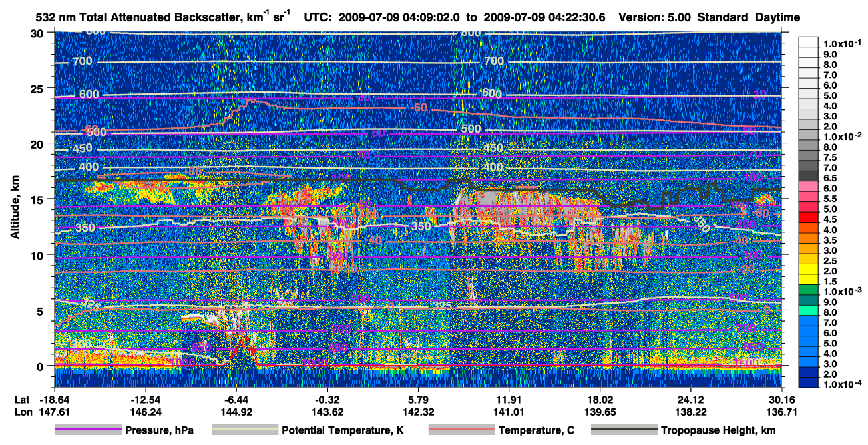
Task: Click the latitude value '-6.44'
Action: tap(236, 400)
